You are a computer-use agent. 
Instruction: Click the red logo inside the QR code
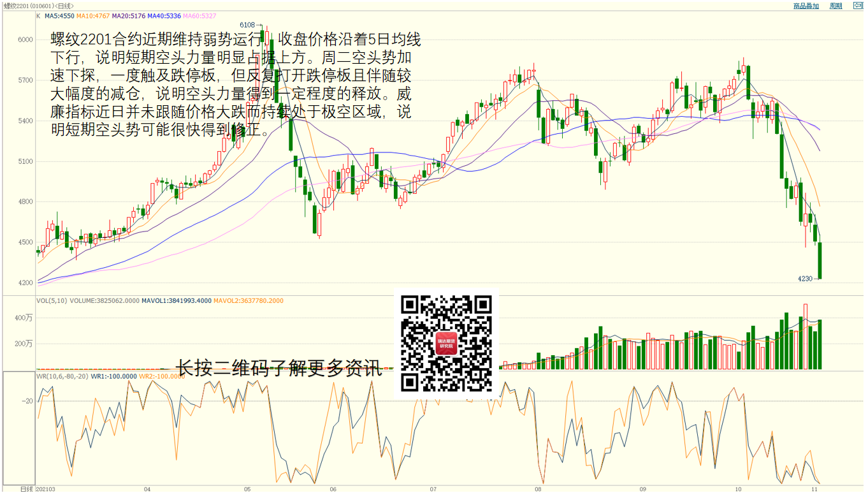click(446, 344)
